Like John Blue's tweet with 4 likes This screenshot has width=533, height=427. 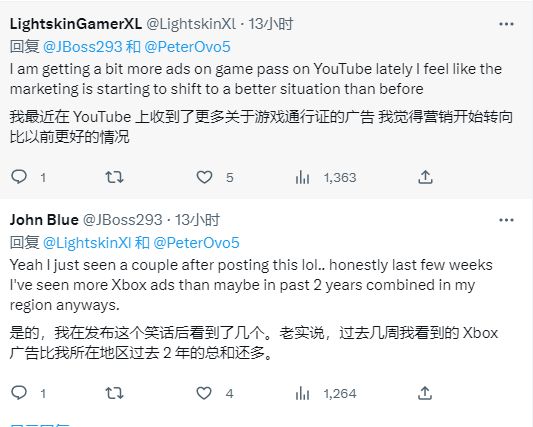coord(204,393)
